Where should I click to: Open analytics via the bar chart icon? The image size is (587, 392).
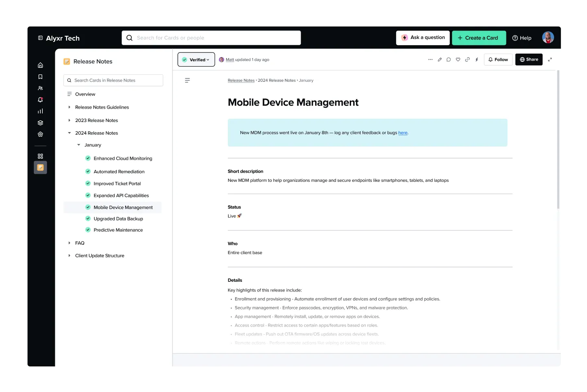coord(40,111)
